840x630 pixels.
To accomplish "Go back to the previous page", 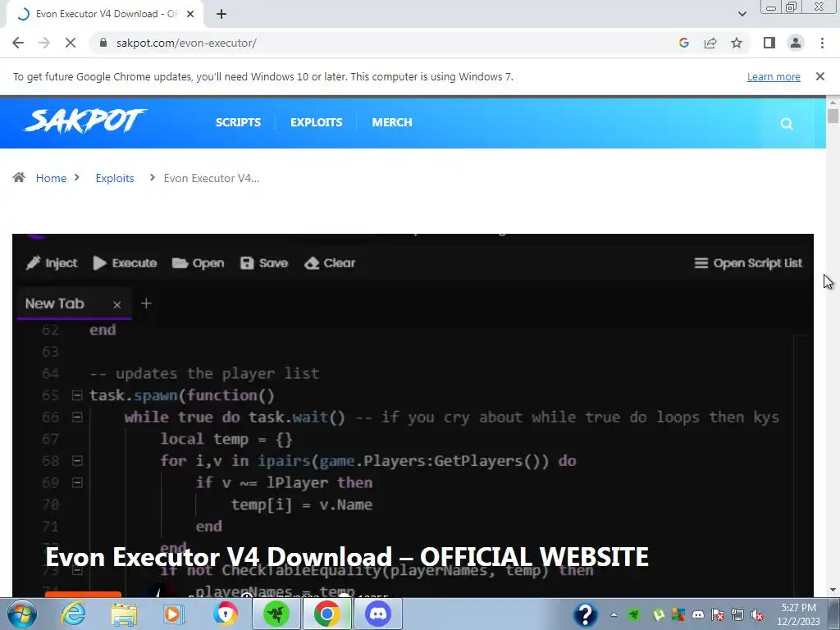I will tap(18, 43).
